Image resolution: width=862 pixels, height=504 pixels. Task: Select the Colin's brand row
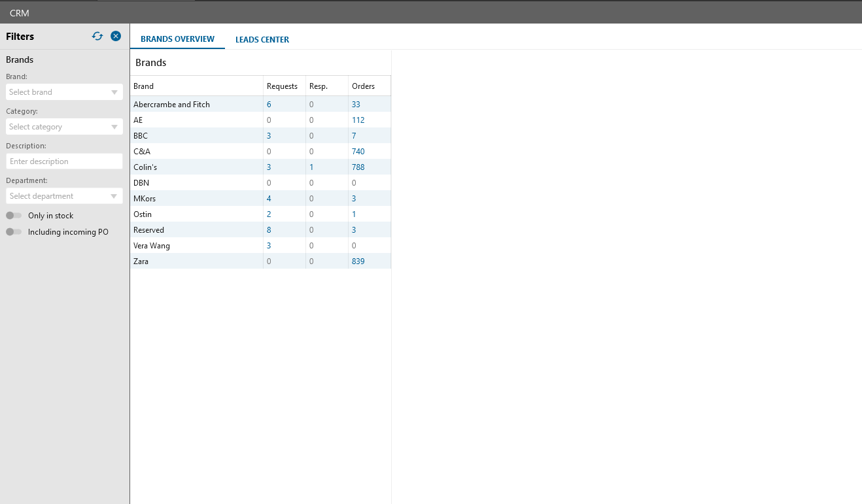click(x=261, y=167)
